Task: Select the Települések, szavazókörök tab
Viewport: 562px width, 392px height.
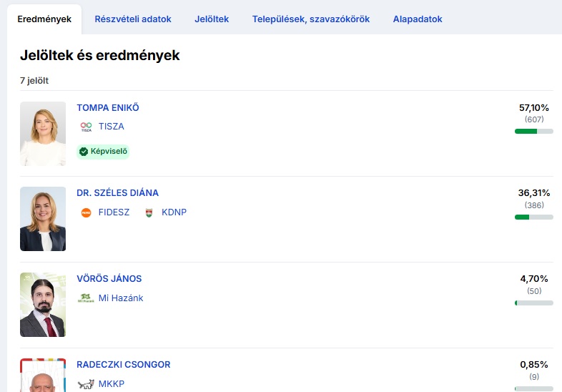Action: 311,19
